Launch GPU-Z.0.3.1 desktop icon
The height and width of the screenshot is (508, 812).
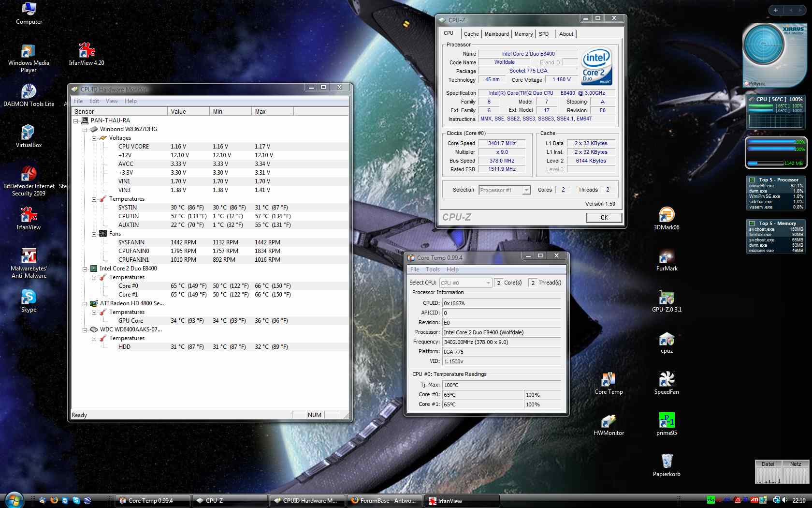[667, 301]
